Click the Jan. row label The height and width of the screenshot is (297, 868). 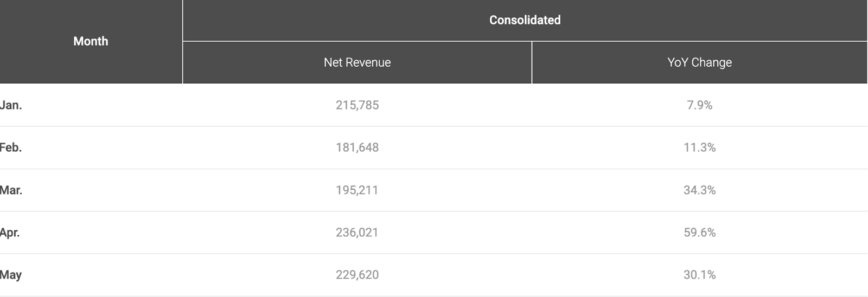click(11, 105)
